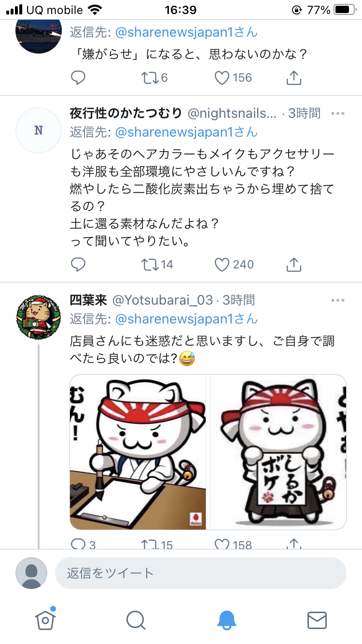Tap the 返信をツイート reply field
The height and width of the screenshot is (644, 362).
pos(201,573)
